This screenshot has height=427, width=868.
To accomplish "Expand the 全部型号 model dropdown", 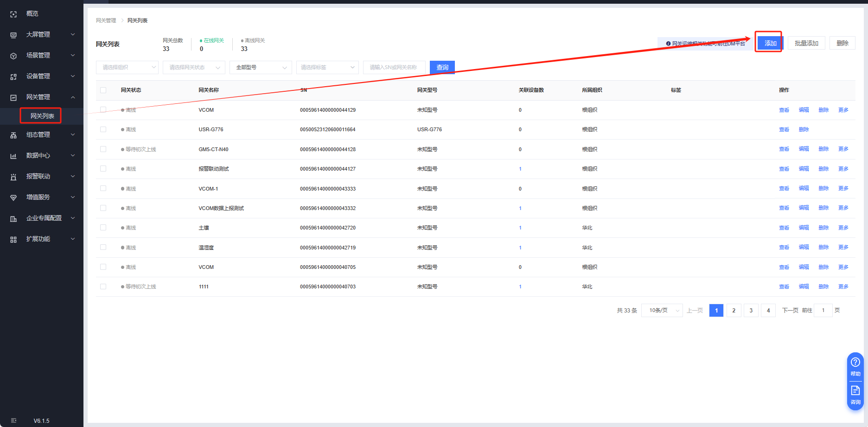I will click(x=261, y=68).
